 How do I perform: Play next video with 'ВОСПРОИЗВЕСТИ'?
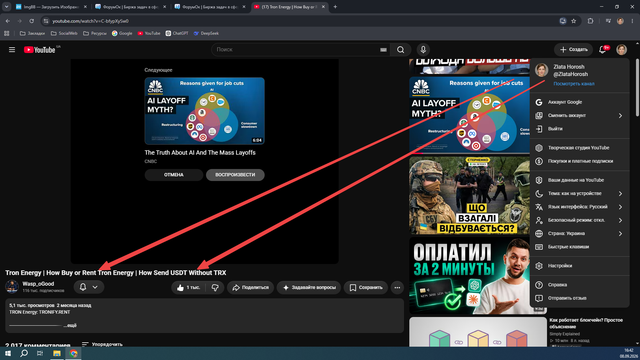[x=235, y=175]
